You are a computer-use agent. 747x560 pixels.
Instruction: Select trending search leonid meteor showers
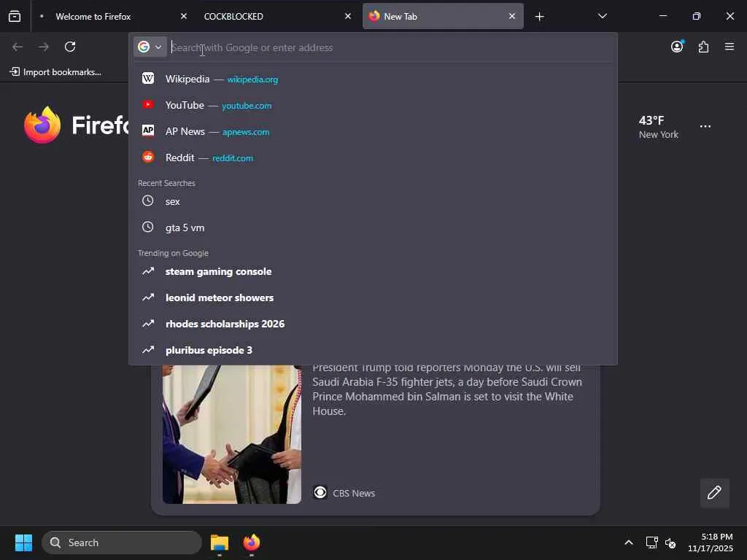click(x=373, y=297)
